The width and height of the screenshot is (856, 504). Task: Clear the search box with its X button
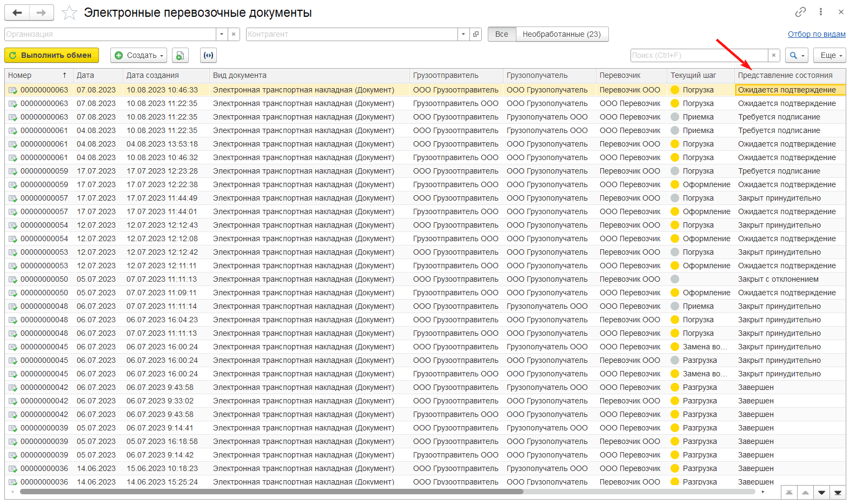click(x=774, y=55)
